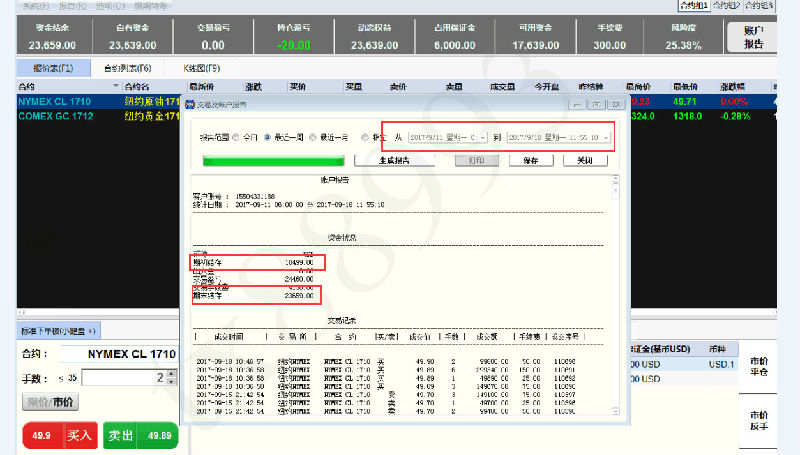800x455 pixels.
Task: Click the report dialog title bar icon
Action: [190, 105]
